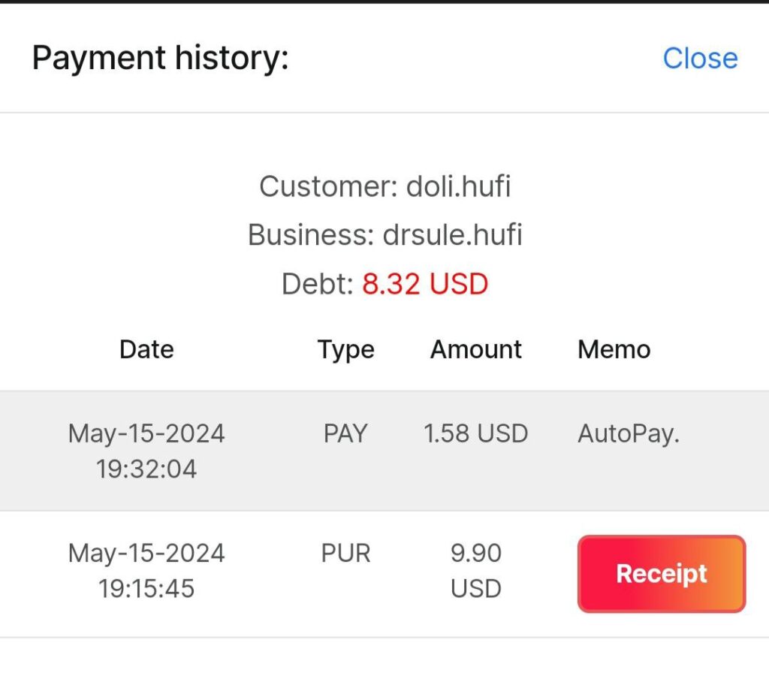Select the 9.90 USD amount

475,571
